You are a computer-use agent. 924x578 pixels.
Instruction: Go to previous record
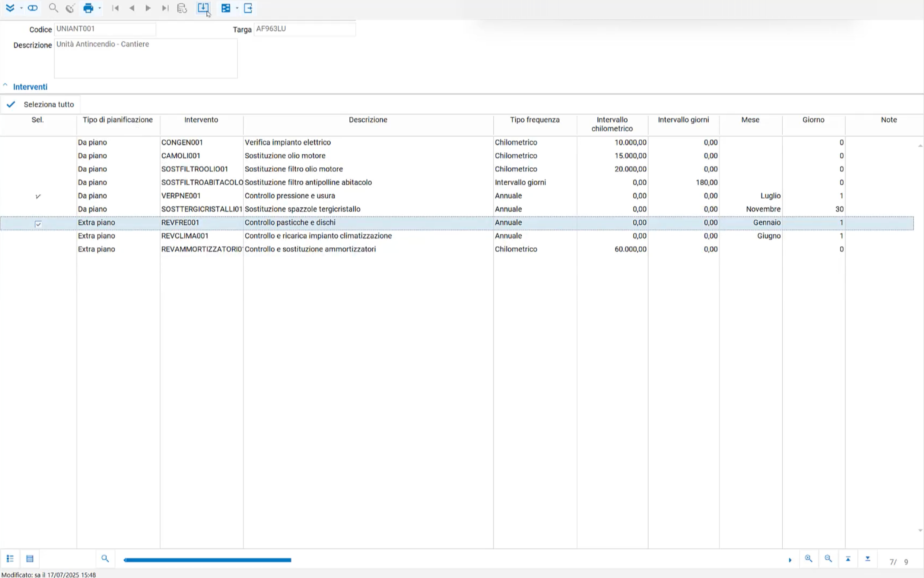click(x=132, y=8)
